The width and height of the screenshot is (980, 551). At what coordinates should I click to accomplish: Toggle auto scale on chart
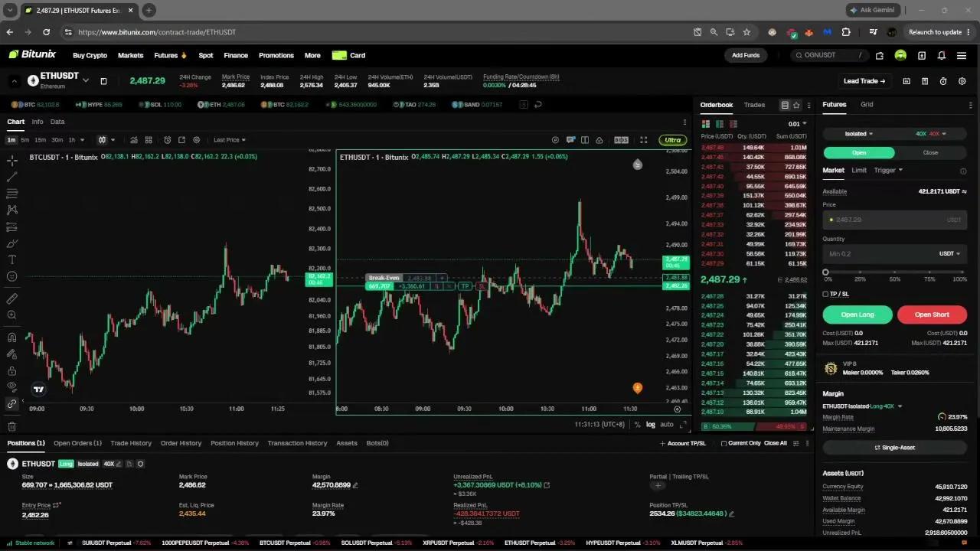click(x=667, y=424)
